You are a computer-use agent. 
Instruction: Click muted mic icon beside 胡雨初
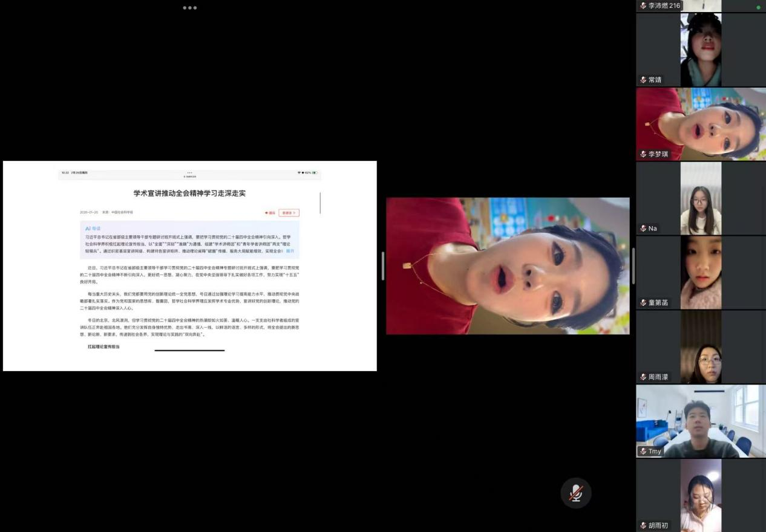(x=643, y=525)
